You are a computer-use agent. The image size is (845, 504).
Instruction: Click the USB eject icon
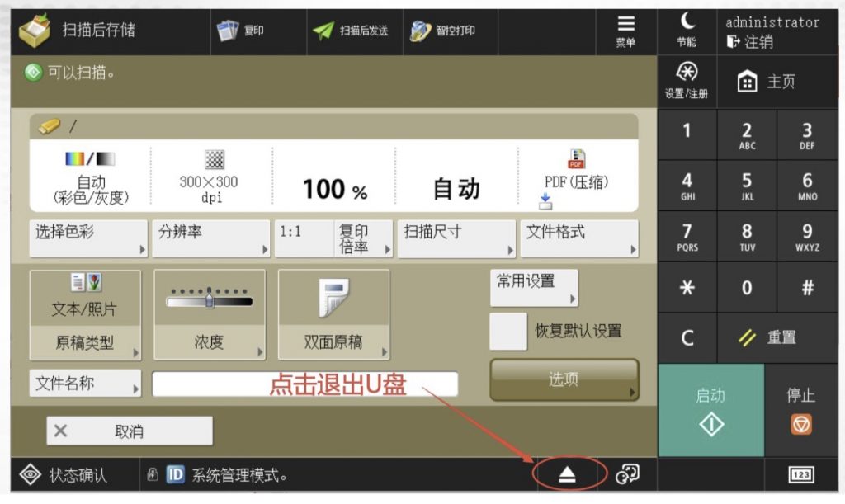pos(569,474)
